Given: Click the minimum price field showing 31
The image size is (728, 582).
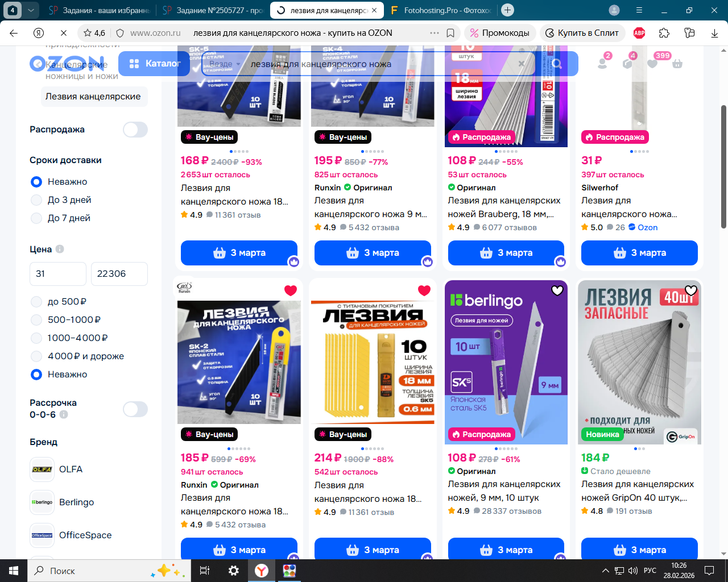Looking at the screenshot, I should coord(58,274).
